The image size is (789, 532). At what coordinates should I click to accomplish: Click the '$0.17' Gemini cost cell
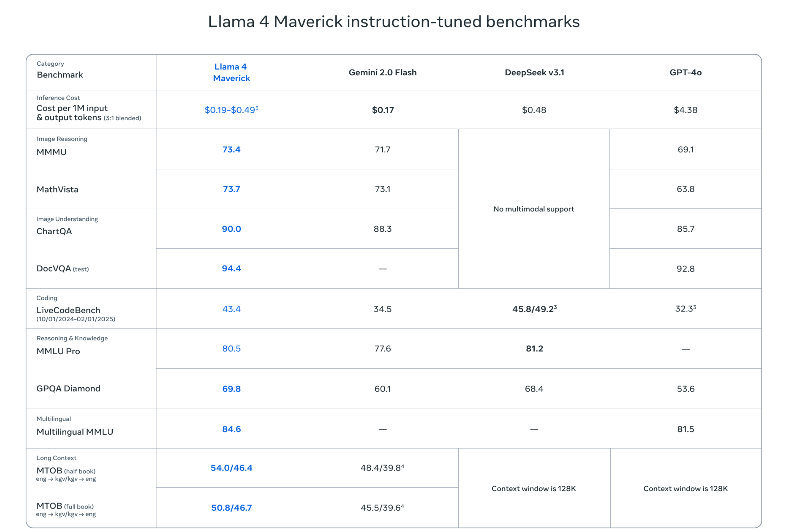click(383, 110)
